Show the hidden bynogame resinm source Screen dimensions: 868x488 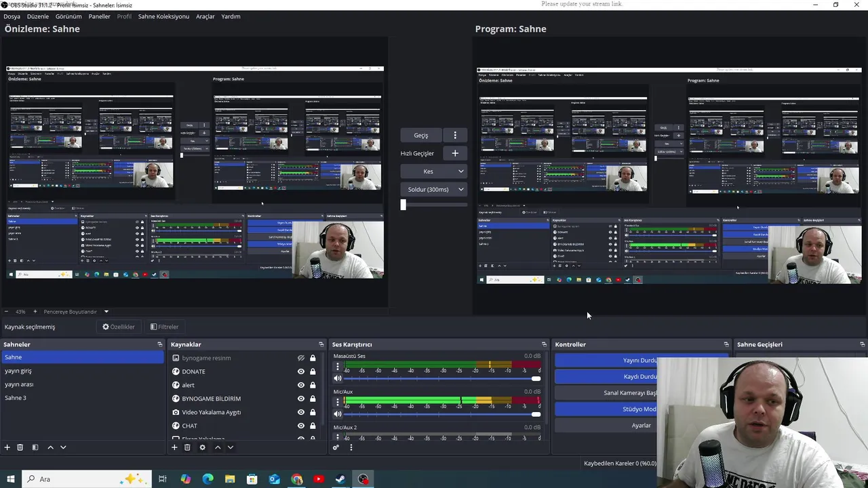(301, 358)
